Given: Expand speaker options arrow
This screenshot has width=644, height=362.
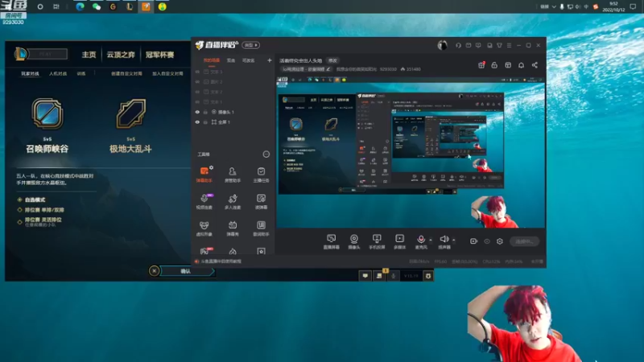Looking at the screenshot, I should (454, 239).
